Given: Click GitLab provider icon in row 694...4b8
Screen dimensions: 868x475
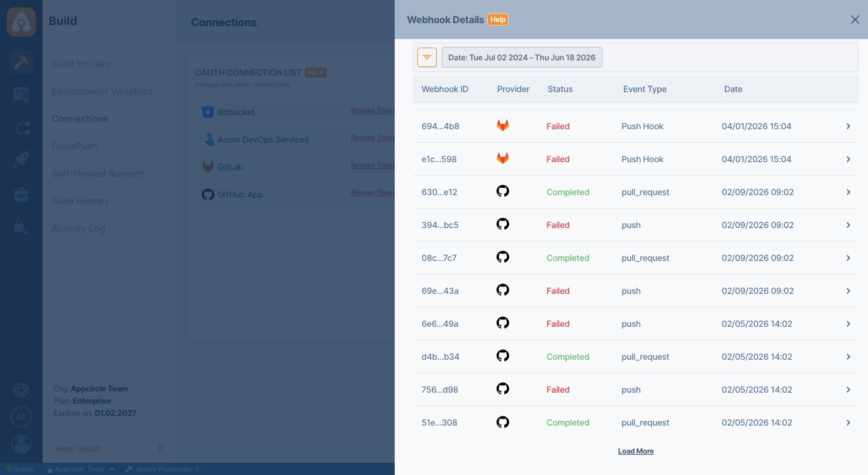Looking at the screenshot, I should (503, 126).
